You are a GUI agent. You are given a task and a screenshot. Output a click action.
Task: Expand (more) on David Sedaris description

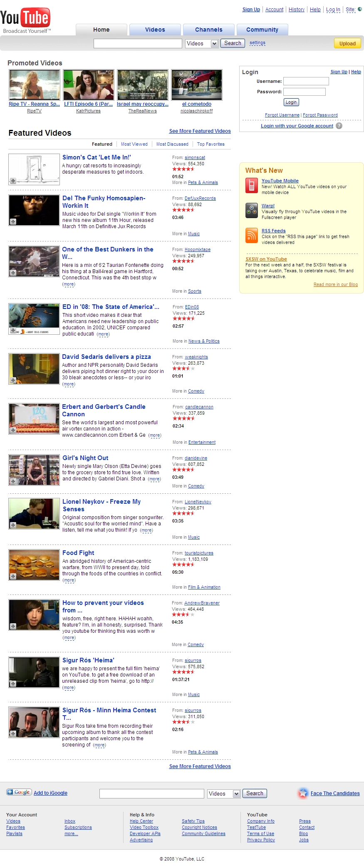[69, 384]
